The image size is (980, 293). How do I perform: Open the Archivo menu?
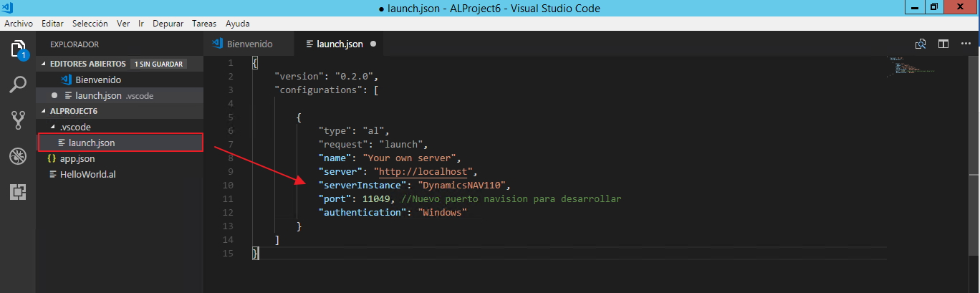click(x=19, y=24)
